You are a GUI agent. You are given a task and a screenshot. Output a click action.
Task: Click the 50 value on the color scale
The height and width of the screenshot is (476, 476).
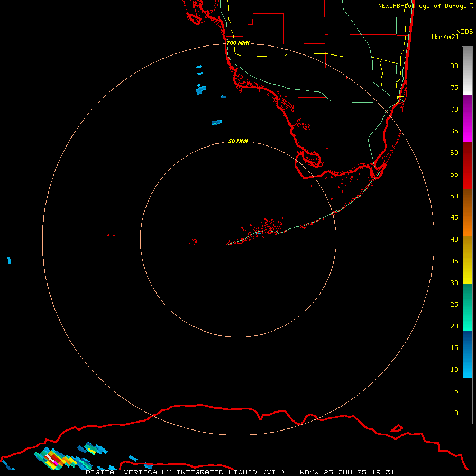(x=454, y=196)
